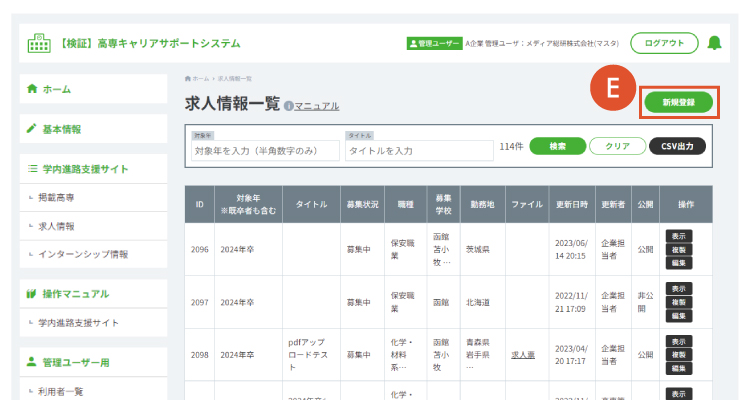Click the title cell pdfアップロードテスト
750x409 pixels.
pos(309,354)
